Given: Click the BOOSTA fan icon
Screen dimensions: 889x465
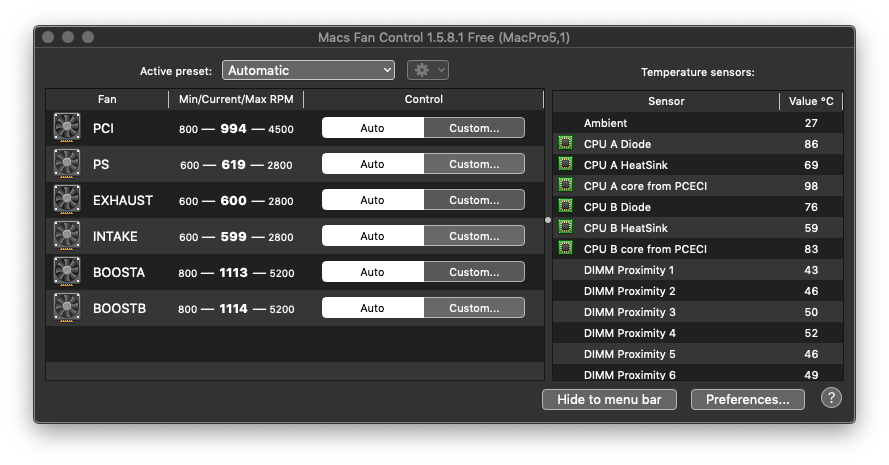Looking at the screenshot, I should point(67,272).
